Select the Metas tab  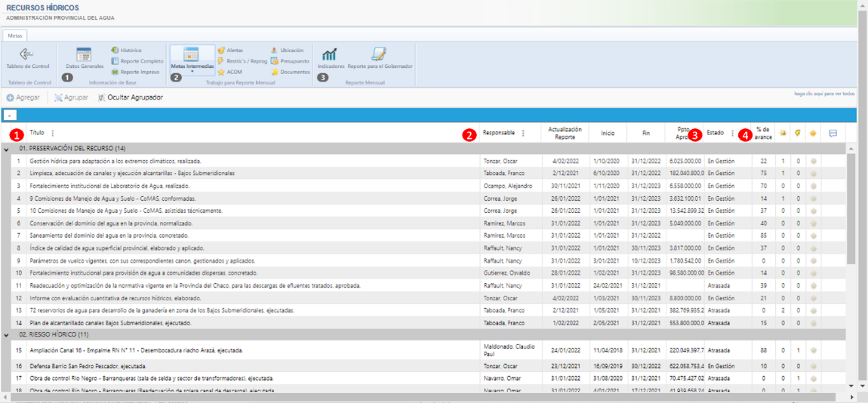16,35
